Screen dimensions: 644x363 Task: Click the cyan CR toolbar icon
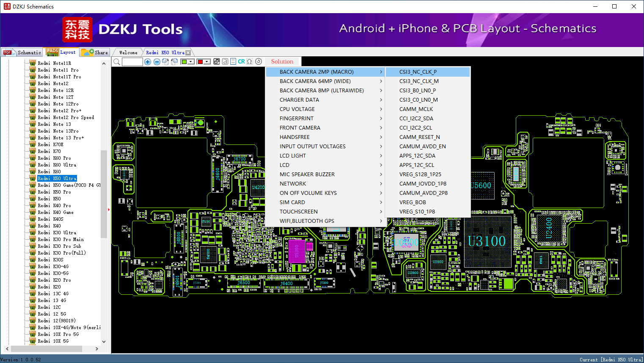pos(241,61)
